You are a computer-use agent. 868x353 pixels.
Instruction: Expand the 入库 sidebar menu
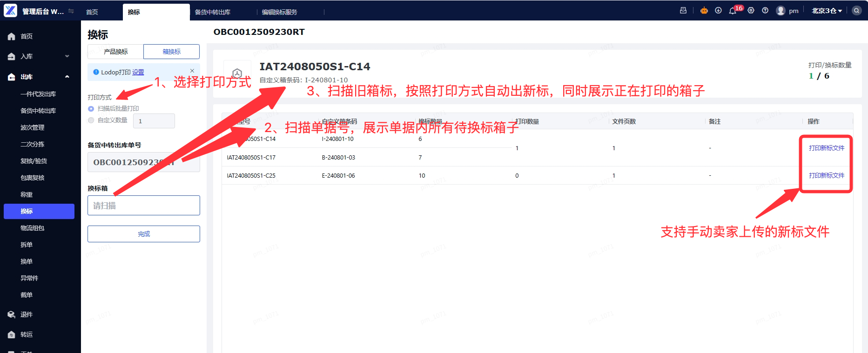40,56
